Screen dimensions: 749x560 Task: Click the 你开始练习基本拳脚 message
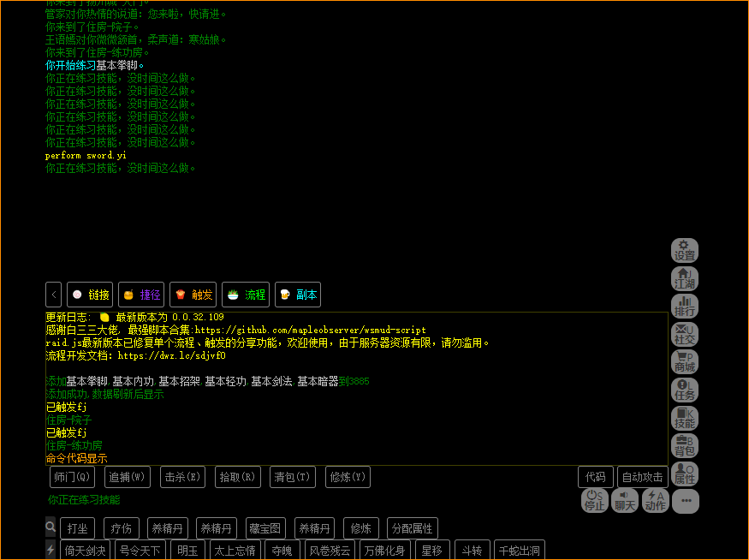pyautogui.click(x=94, y=65)
